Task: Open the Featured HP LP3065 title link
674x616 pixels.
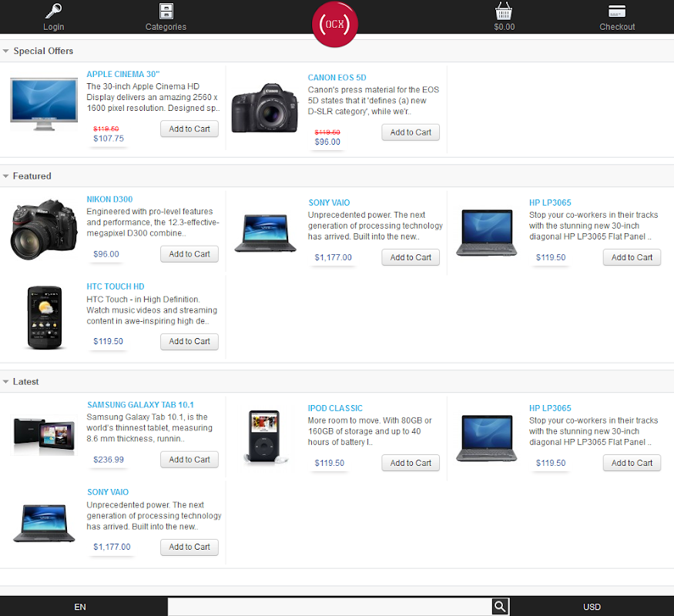Action: click(x=550, y=203)
